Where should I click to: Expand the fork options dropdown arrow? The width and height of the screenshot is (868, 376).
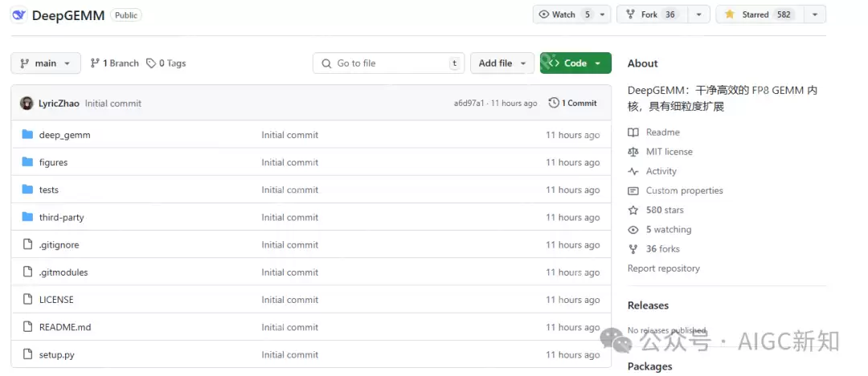pyautogui.click(x=698, y=14)
